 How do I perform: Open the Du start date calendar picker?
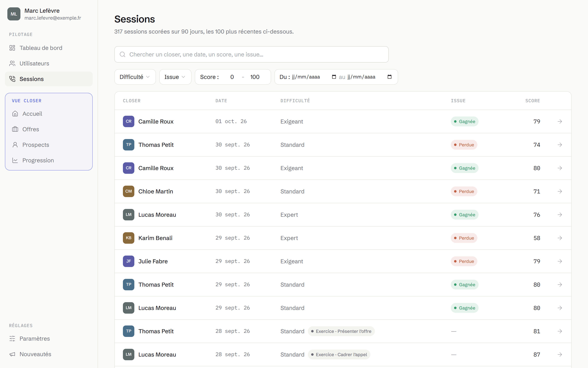(334, 77)
